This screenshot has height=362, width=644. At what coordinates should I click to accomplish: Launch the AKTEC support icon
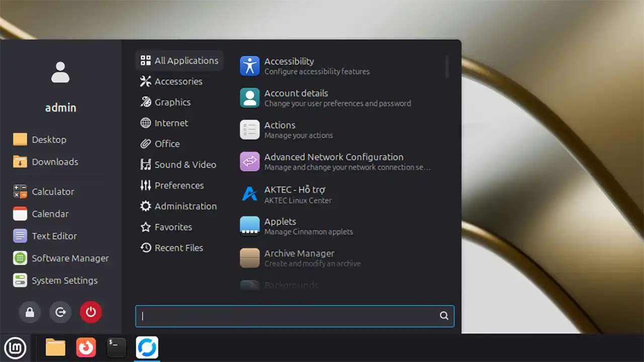click(250, 194)
